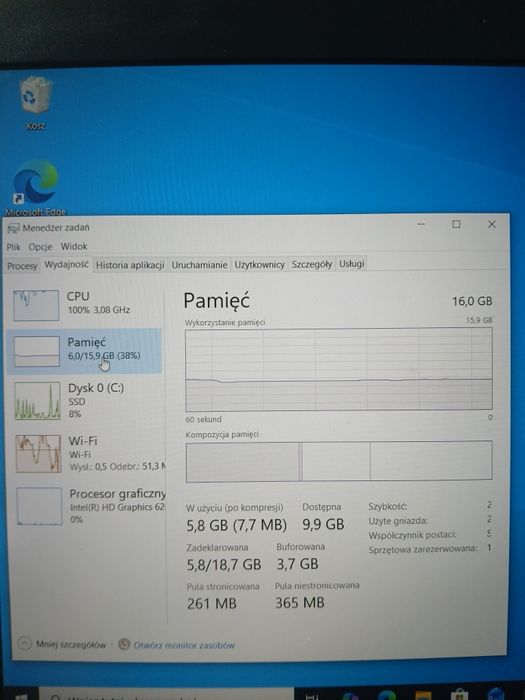
Task: Click the 365 MB Pula niestronicowana value
Action: tap(300, 603)
